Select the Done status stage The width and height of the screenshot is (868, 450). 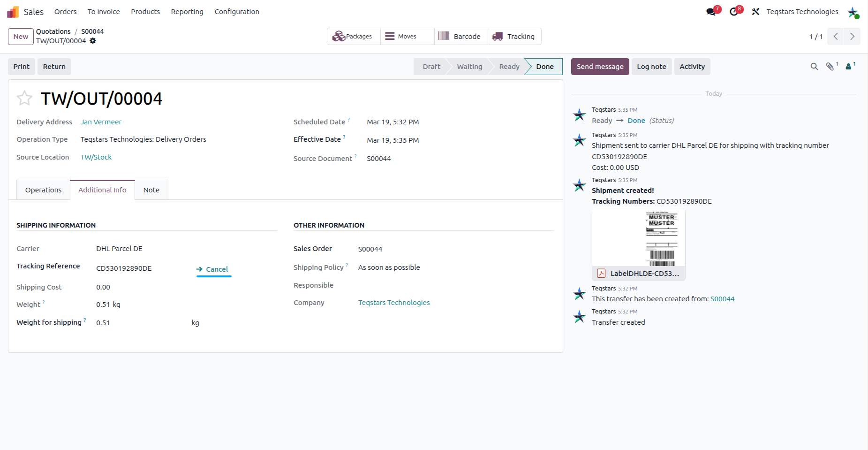[545, 67]
